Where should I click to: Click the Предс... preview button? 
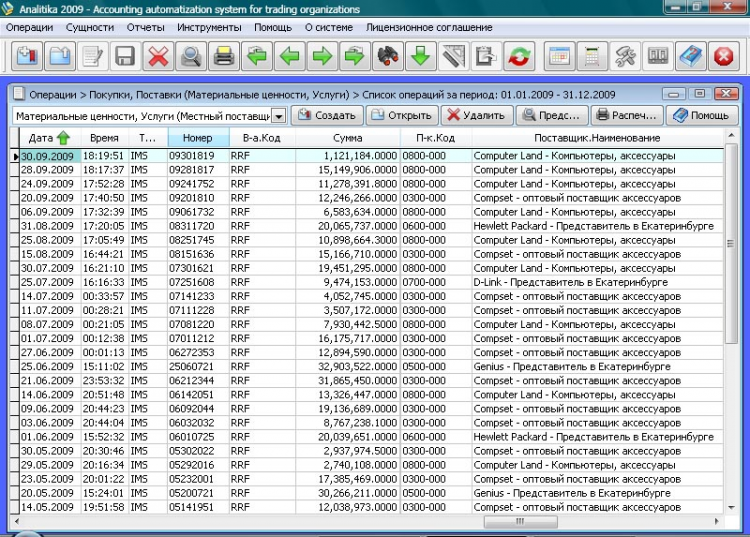551,115
